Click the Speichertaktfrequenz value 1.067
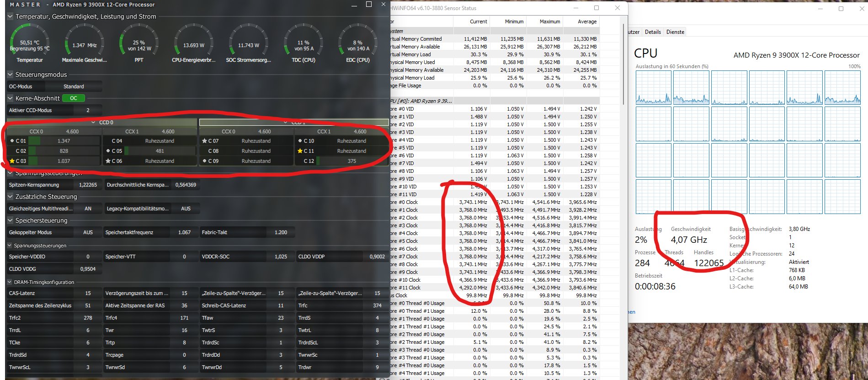 pos(184,232)
